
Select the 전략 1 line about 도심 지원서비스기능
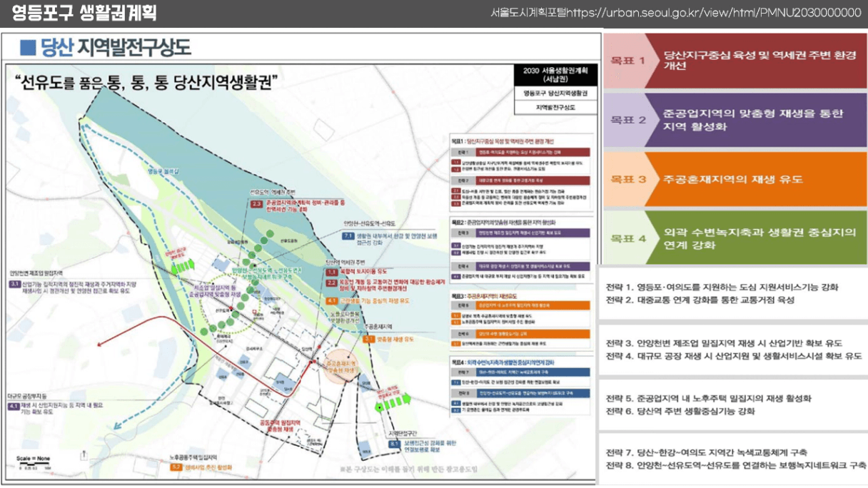pos(722,288)
